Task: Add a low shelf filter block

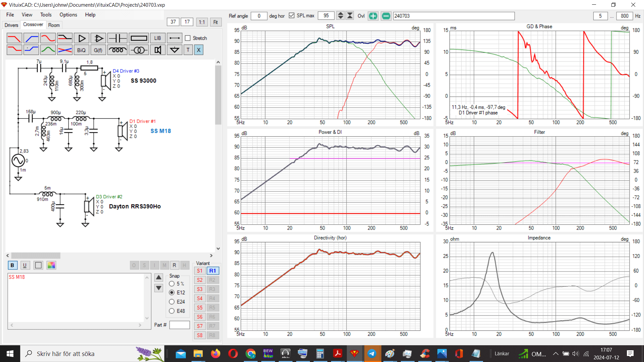Action: point(14,50)
